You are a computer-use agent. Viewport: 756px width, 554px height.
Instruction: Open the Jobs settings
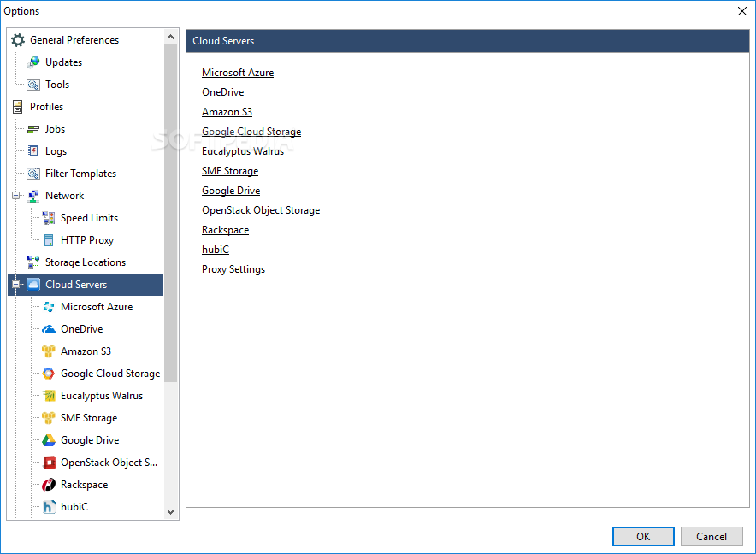(55, 129)
